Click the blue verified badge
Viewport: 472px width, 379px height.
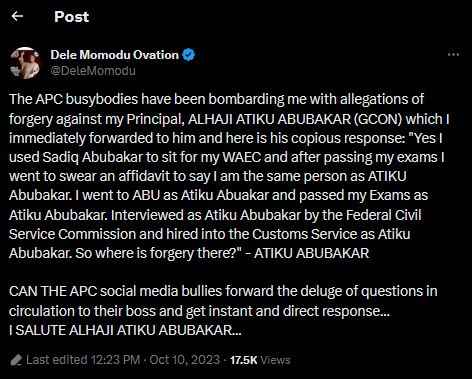189,55
